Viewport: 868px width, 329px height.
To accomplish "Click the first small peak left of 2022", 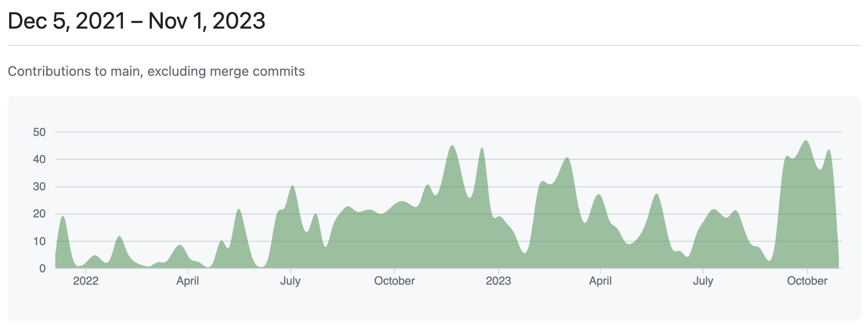I will click(x=62, y=217).
